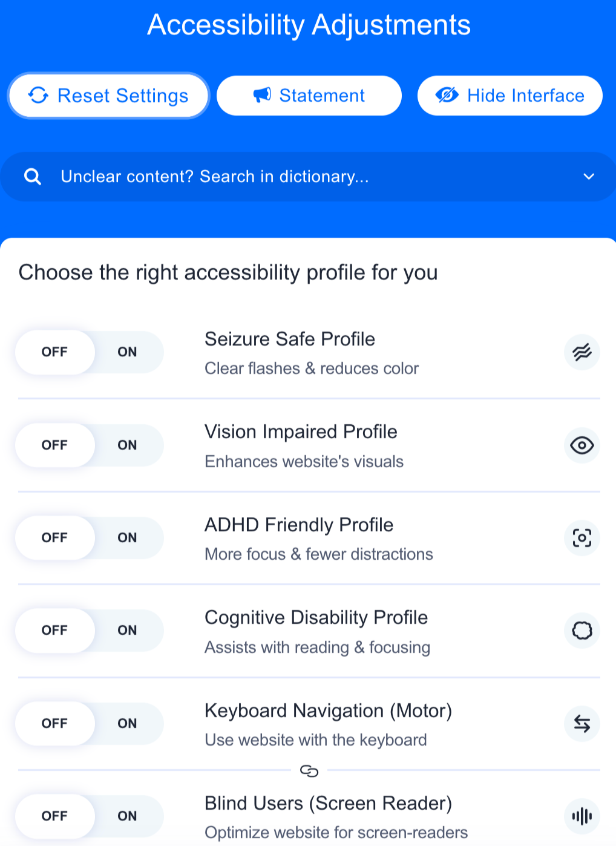Open the accessibility Statement
The height and width of the screenshot is (846, 616).
pos(309,96)
